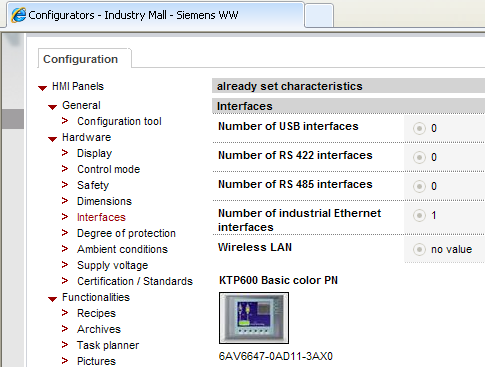Select radio 0 for USB interfaces
The image size is (485, 367).
coord(419,128)
